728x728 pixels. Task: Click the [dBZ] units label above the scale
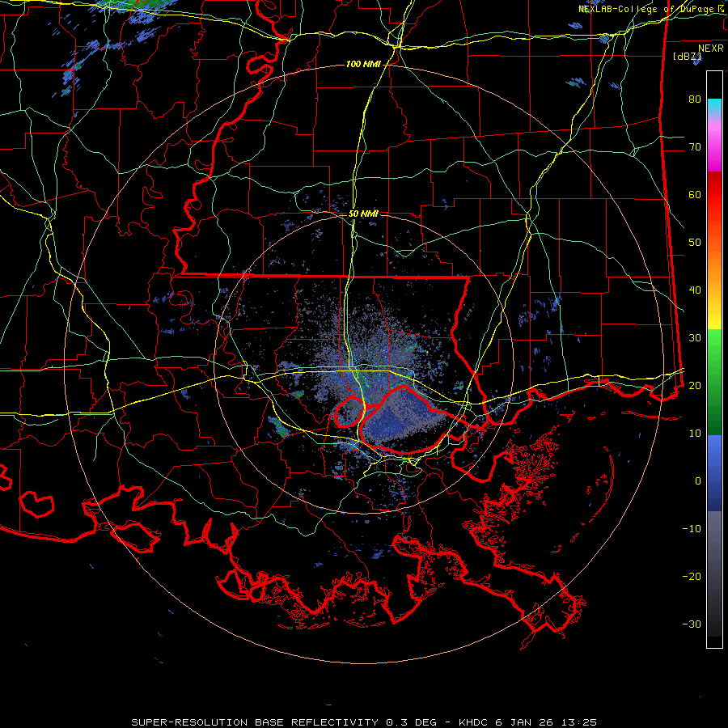point(687,57)
